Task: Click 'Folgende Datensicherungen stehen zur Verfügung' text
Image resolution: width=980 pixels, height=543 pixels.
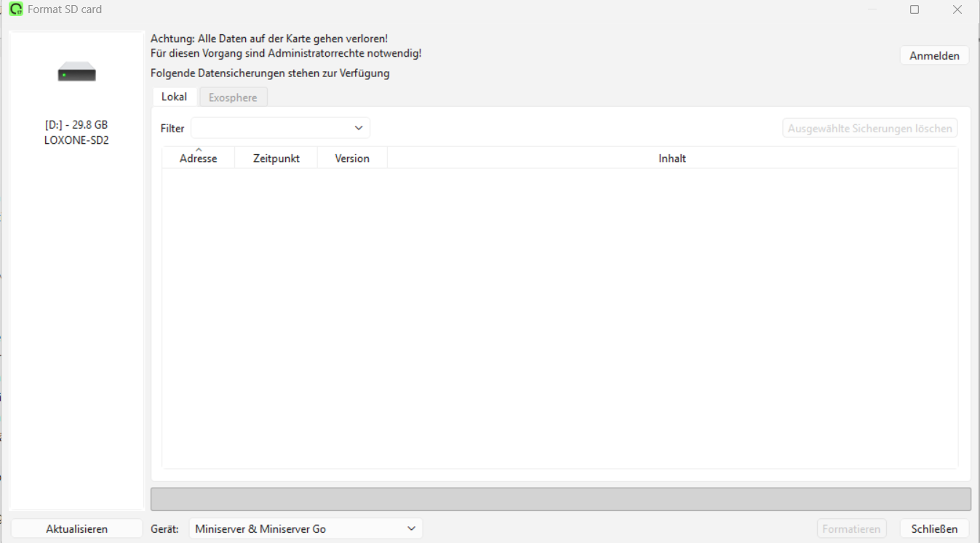Action: click(x=270, y=73)
